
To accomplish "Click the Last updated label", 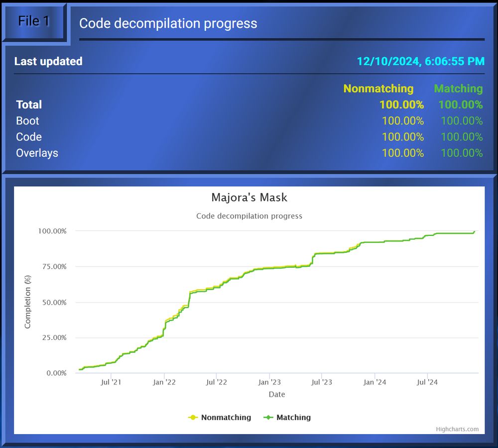I will click(48, 61).
